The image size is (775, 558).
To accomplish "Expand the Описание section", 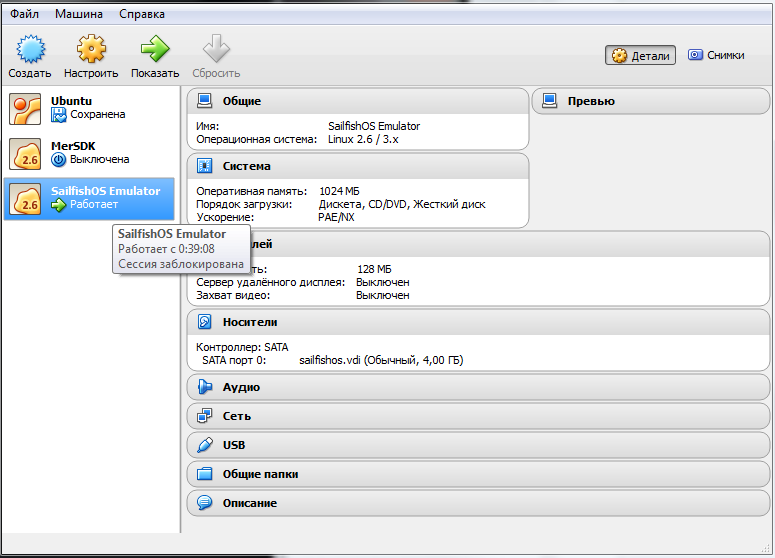I will (478, 503).
